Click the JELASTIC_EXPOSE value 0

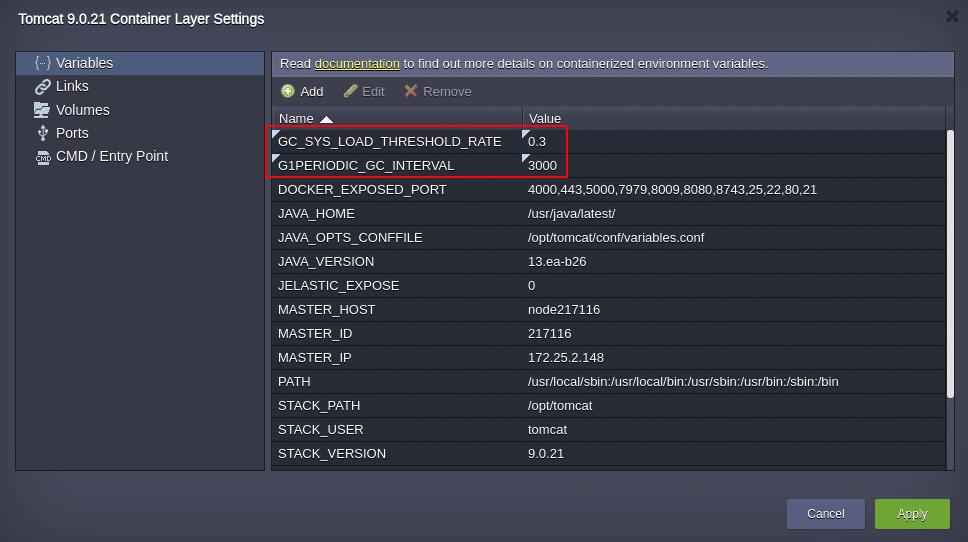(532, 286)
